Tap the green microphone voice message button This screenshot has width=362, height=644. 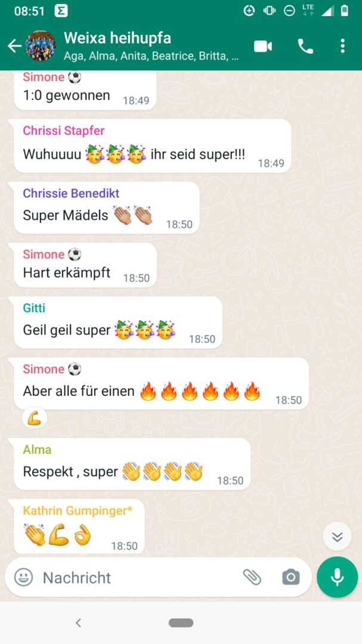click(x=338, y=577)
